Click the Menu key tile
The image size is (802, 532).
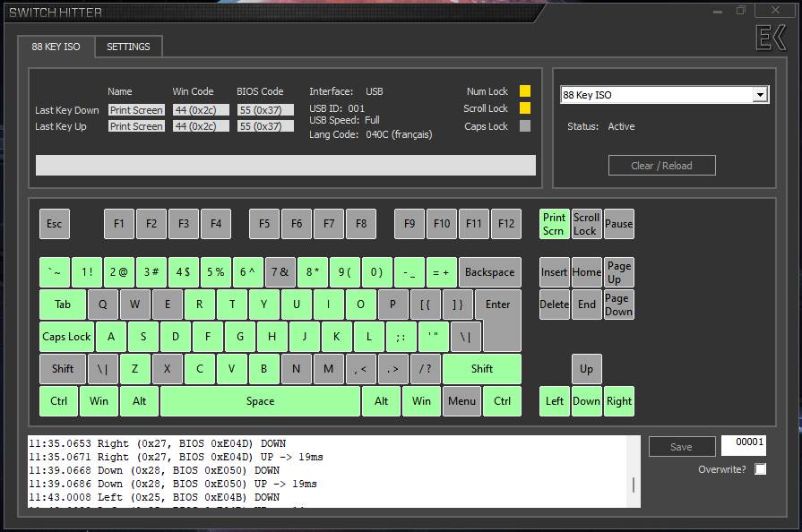461,401
